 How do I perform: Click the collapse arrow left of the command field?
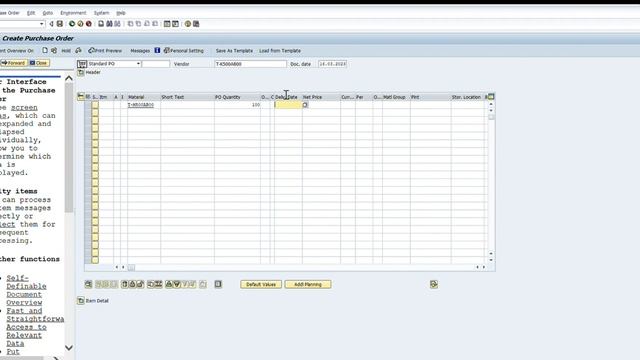point(51,24)
